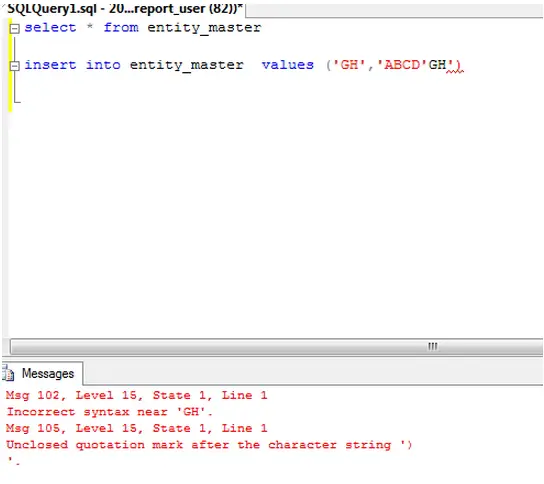
Task: Collapse the insert statement outline box
Action: point(15,66)
